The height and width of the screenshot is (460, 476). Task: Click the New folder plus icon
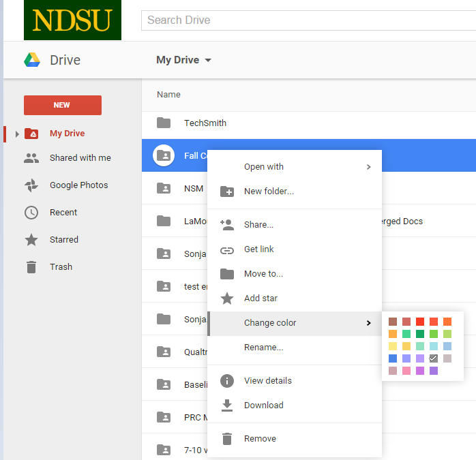click(x=227, y=191)
